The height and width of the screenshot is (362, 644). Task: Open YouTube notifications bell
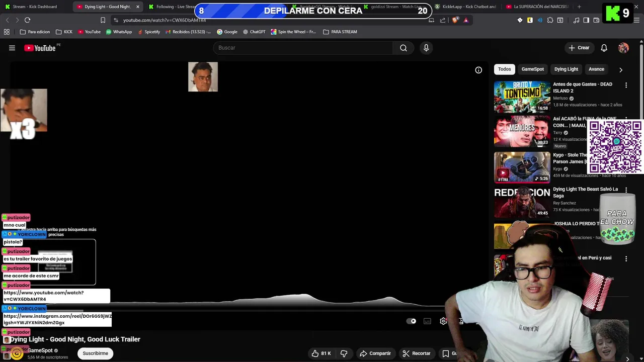[x=604, y=48]
